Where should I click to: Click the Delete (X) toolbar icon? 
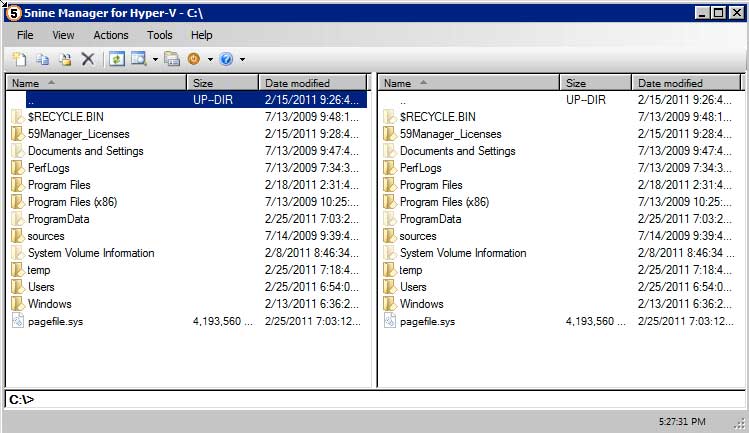(x=88, y=59)
